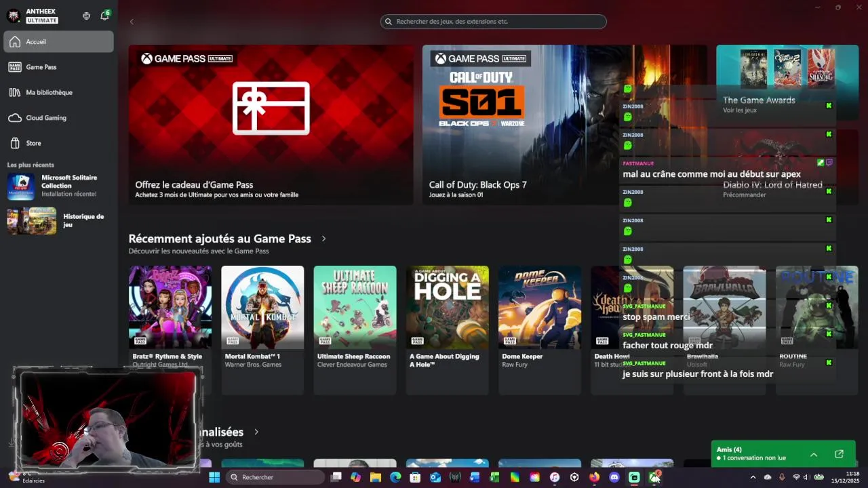Viewport: 868px width, 488px height.
Task: Open the Ultimate Sheep Raccoon game card
Action: [x=355, y=330]
